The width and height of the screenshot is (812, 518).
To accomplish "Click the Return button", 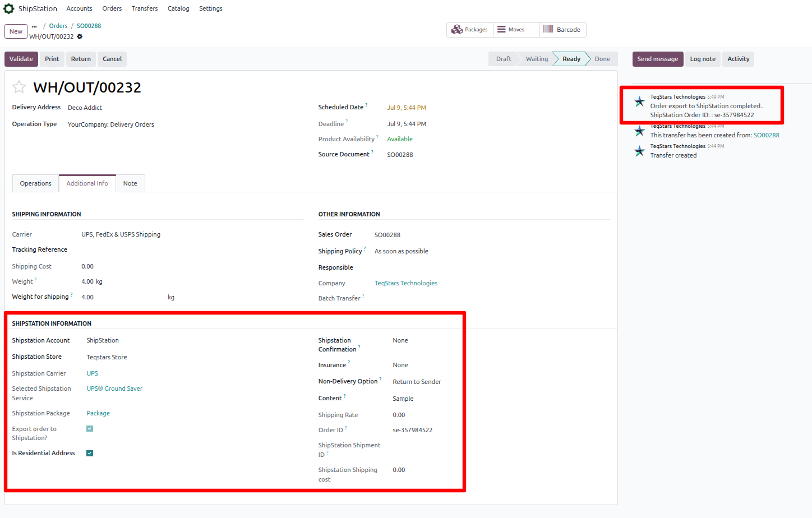I will coord(81,59).
